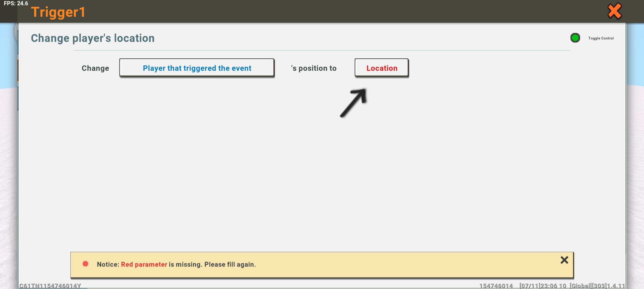Click the FPS counter in the corner

16,3
